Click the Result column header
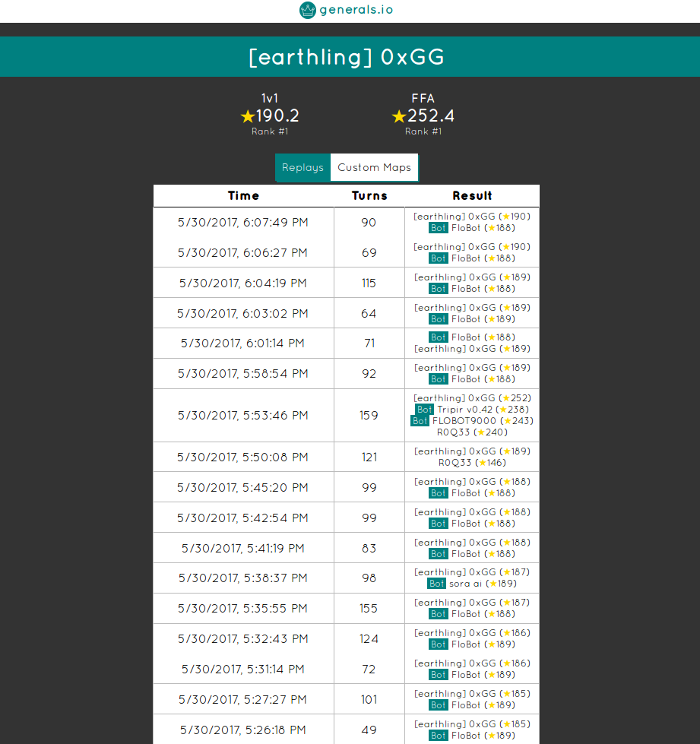 (472, 195)
